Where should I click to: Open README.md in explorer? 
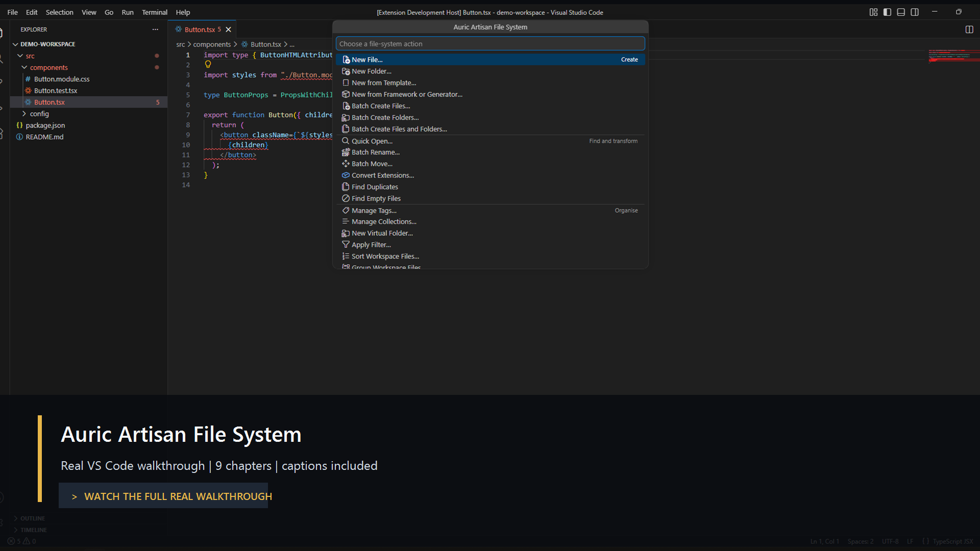89,137
